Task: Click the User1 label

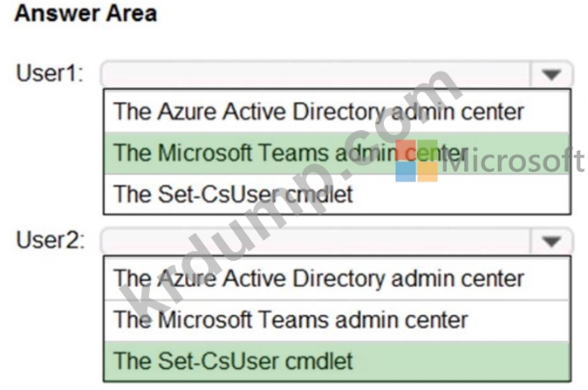Action: pos(50,73)
